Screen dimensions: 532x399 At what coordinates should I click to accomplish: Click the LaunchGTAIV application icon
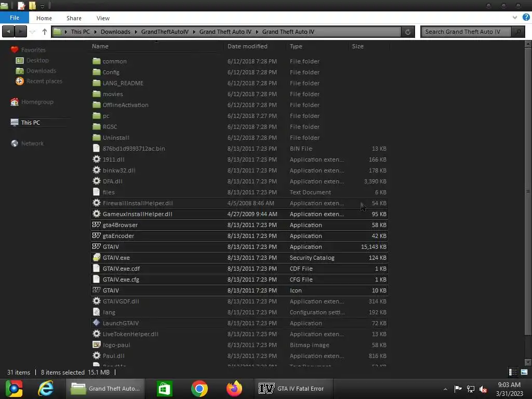(97, 323)
